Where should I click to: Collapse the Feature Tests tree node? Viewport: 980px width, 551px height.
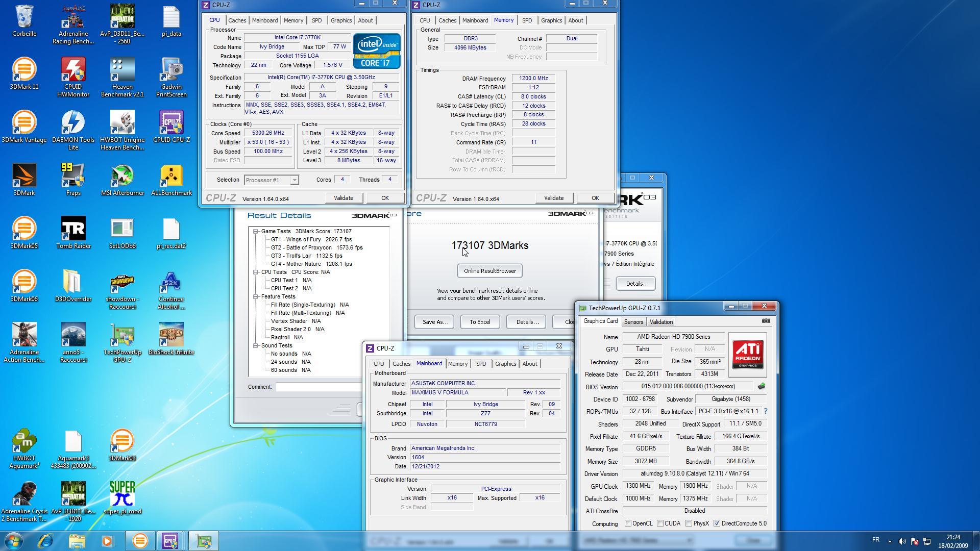click(x=256, y=297)
